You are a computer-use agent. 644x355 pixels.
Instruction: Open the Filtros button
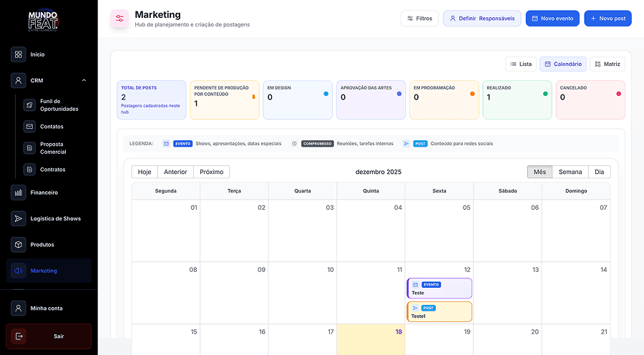point(420,19)
